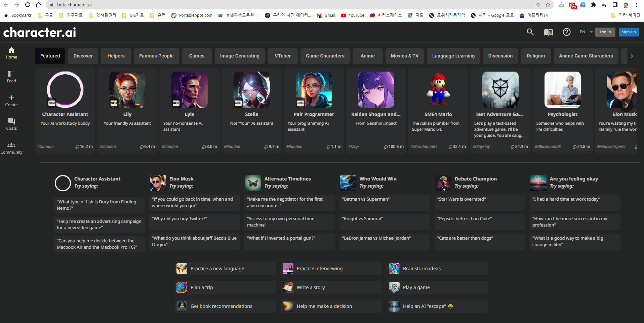644x323 pixels.
Task: Select "What if I invented a portal gun?"
Action: [x=289, y=241]
